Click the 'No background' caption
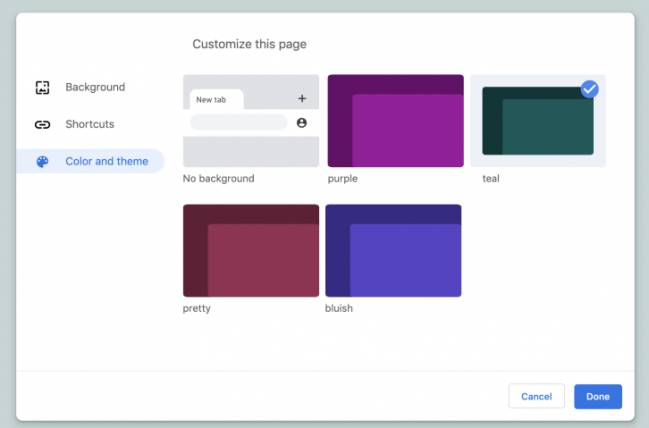 tap(219, 178)
